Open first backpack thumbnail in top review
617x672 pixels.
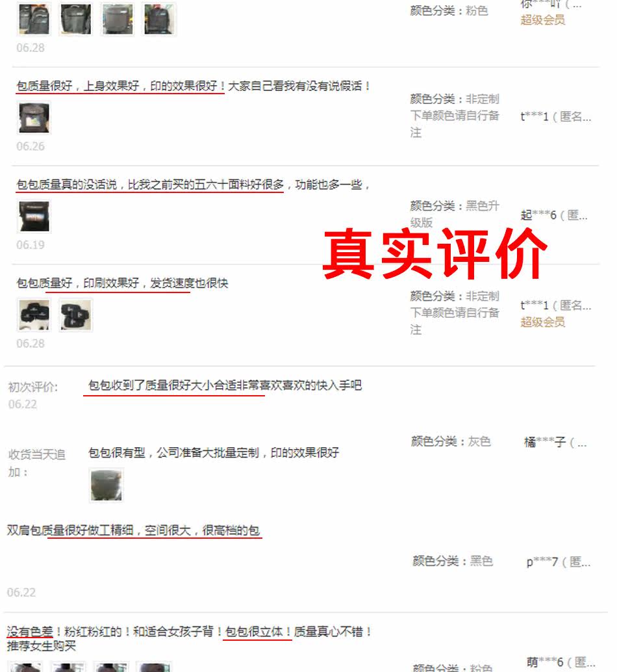click(34, 19)
